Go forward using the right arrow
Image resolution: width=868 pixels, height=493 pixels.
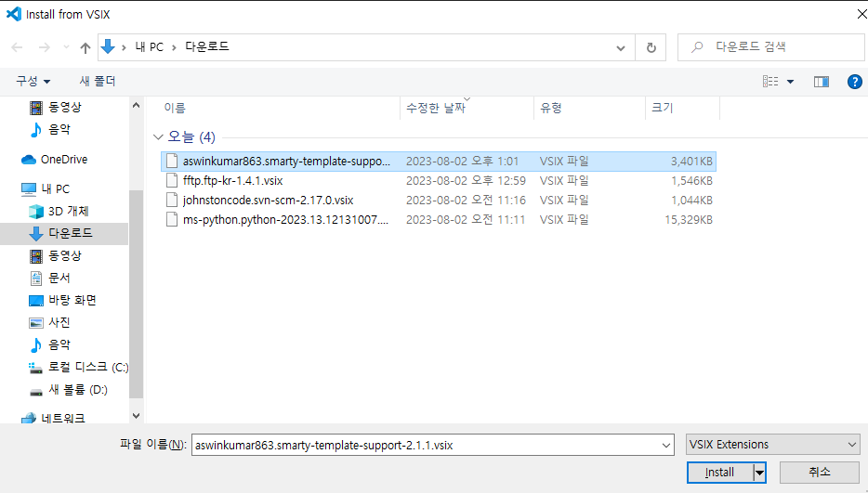(45, 47)
